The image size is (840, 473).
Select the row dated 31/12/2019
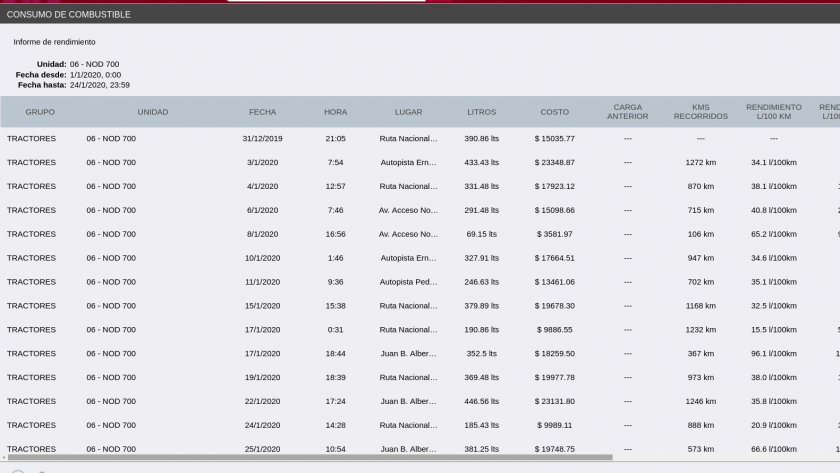click(263, 138)
